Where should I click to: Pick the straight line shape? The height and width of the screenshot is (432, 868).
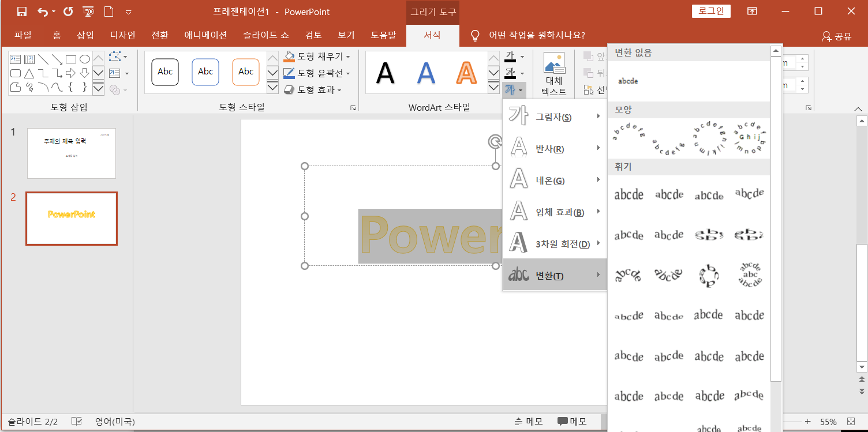tap(43, 59)
